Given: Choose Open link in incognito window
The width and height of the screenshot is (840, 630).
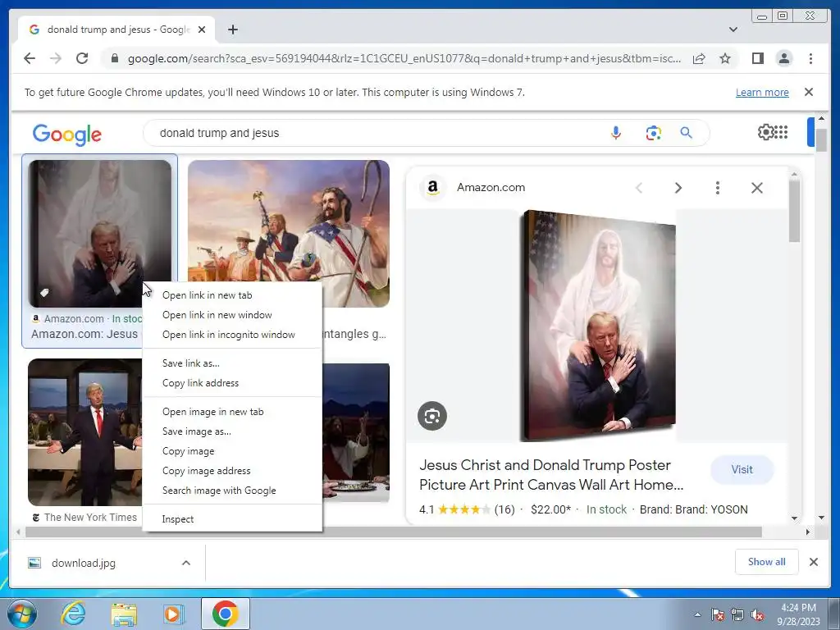Looking at the screenshot, I should point(232,335).
